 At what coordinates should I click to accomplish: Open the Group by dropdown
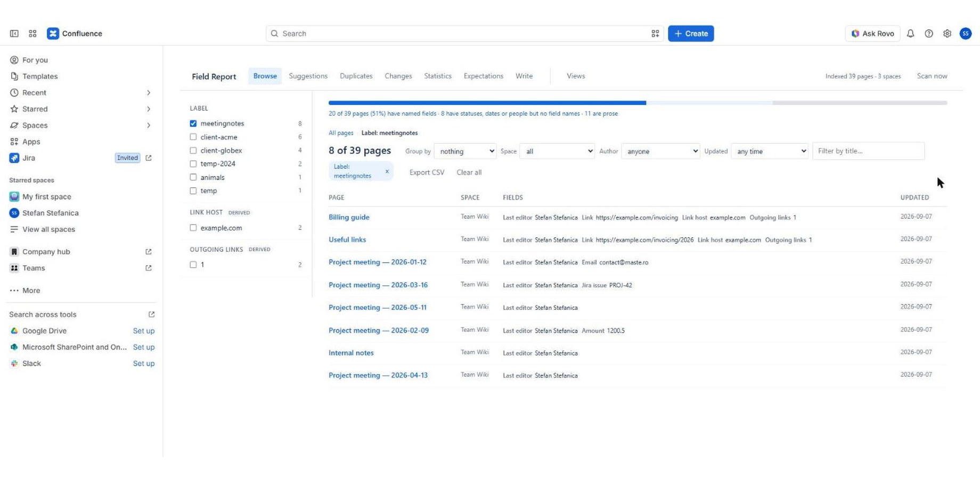tap(465, 151)
